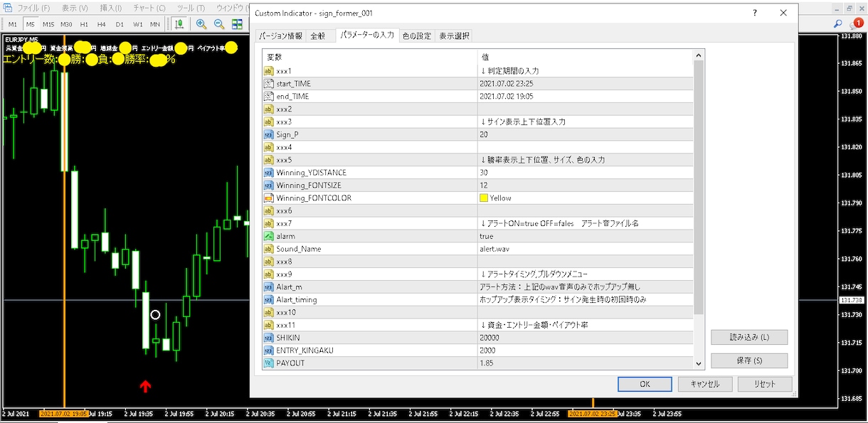The width and height of the screenshot is (868, 423).
Task: Click the calendar icon beside end_TIME
Action: pyautogui.click(x=268, y=96)
